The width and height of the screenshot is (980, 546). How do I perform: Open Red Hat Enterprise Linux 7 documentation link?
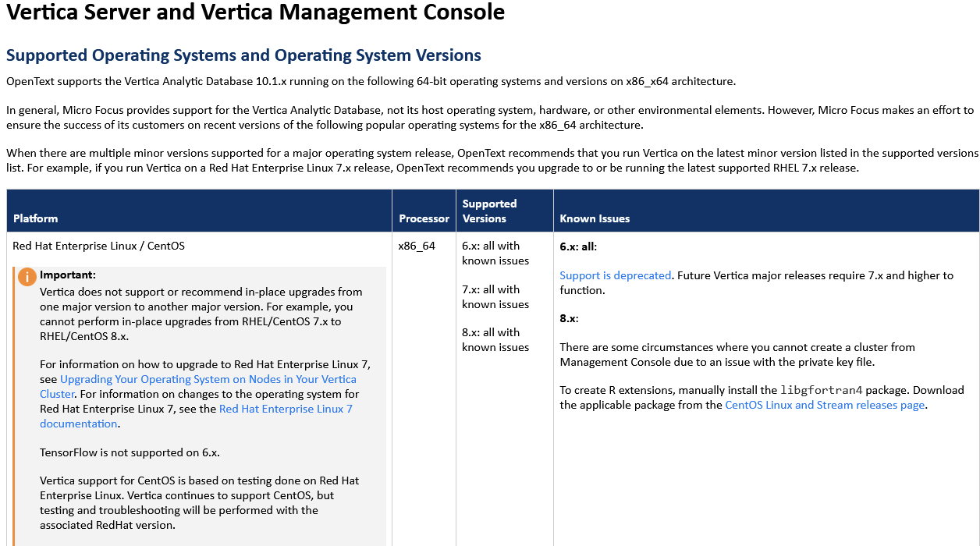pos(196,417)
